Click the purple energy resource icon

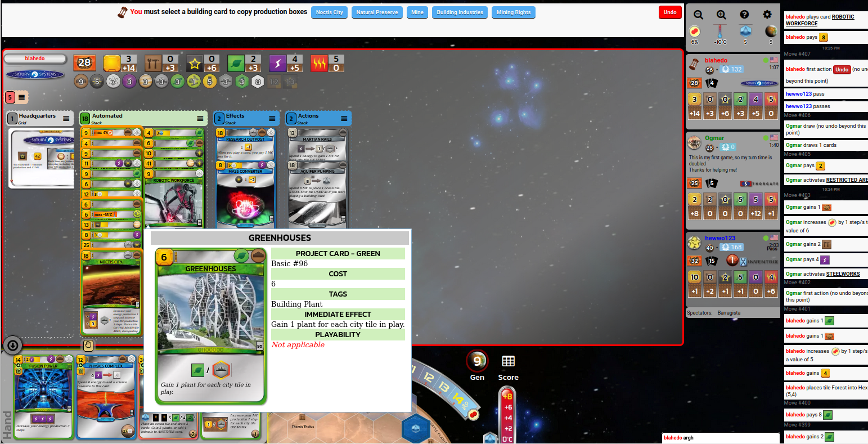pyautogui.click(x=278, y=63)
